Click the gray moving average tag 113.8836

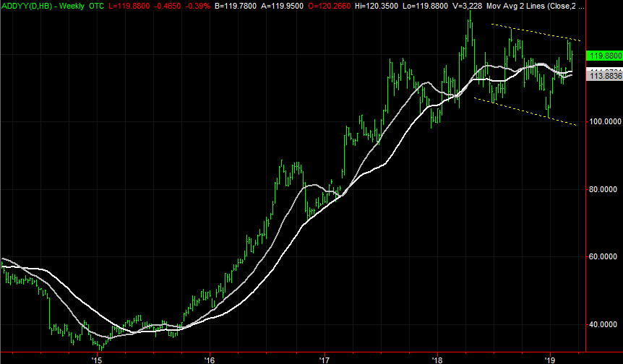coord(604,76)
